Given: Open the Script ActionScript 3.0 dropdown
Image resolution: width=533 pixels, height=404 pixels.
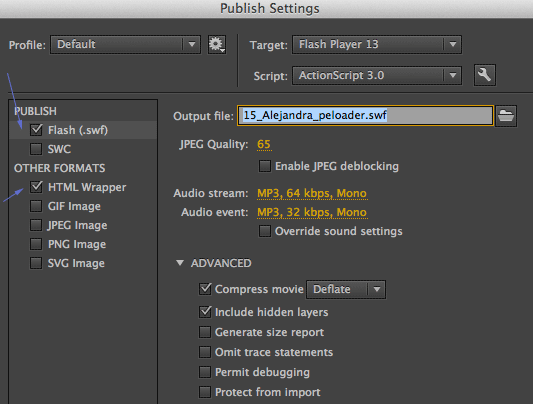Looking at the screenshot, I should tap(377, 75).
